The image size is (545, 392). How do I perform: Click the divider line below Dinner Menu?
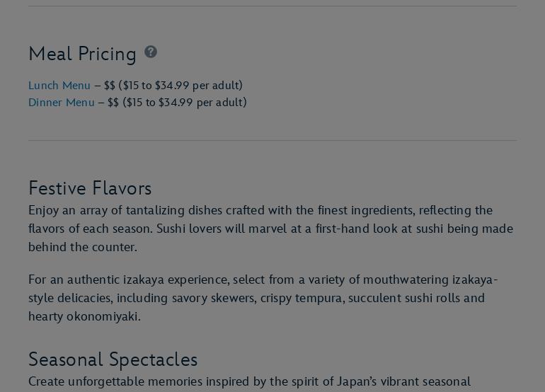tap(272, 140)
